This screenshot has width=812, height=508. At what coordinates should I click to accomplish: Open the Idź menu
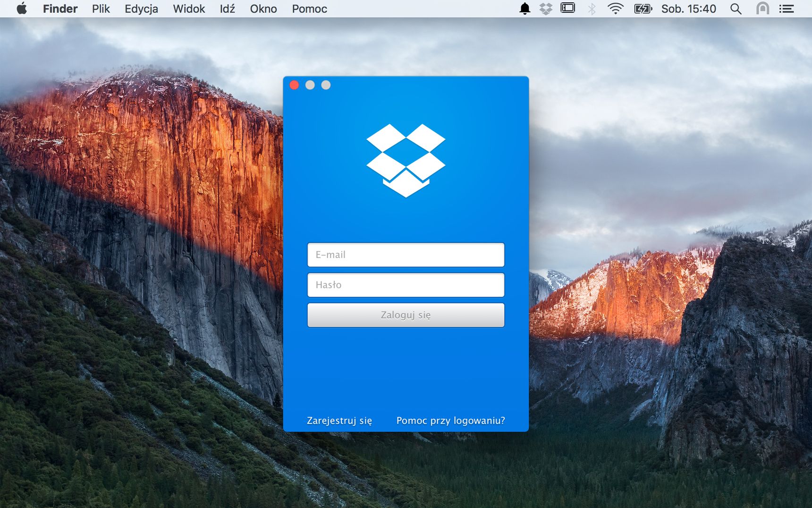click(227, 9)
